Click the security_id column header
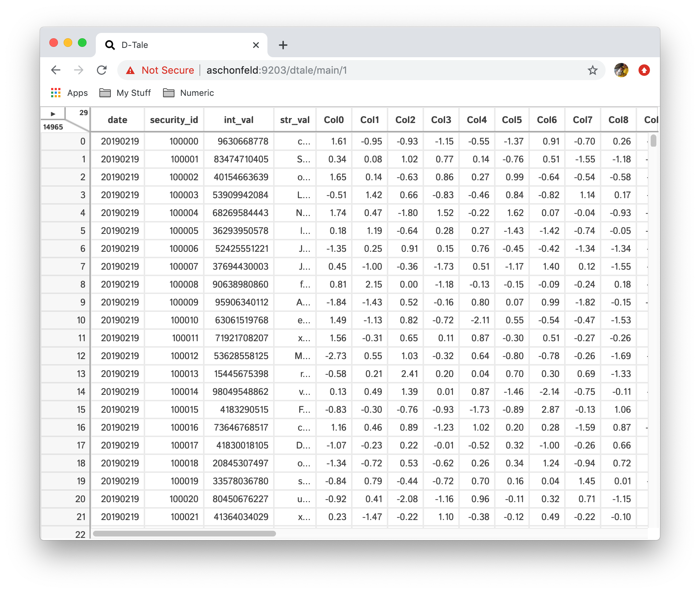 174,120
